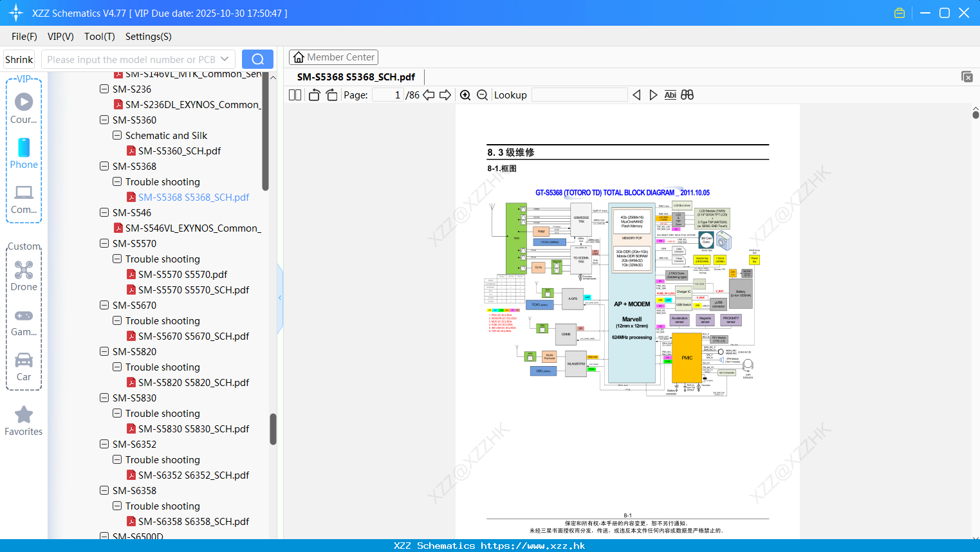Zoom out of the PDF

482,95
